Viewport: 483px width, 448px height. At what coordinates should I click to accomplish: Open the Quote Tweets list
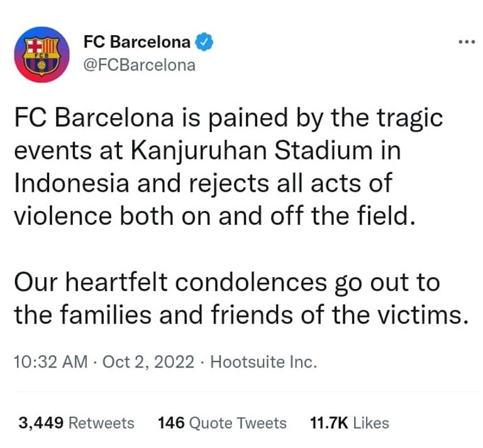tap(238, 423)
